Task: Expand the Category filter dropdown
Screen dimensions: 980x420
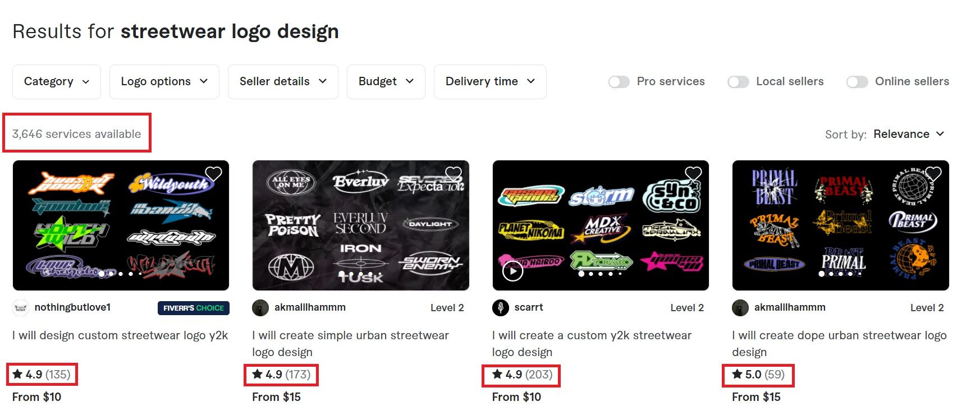Action: pyautogui.click(x=57, y=82)
